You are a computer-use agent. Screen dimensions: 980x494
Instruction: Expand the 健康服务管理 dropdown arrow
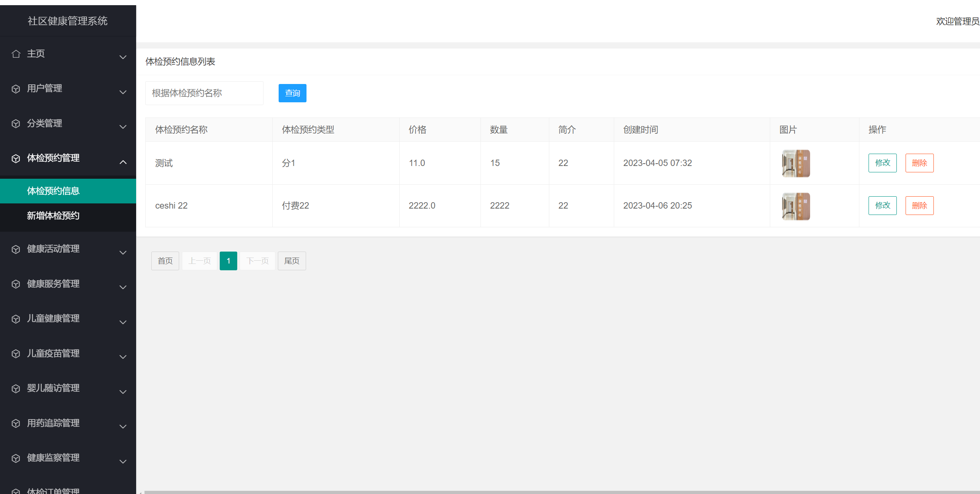(123, 287)
